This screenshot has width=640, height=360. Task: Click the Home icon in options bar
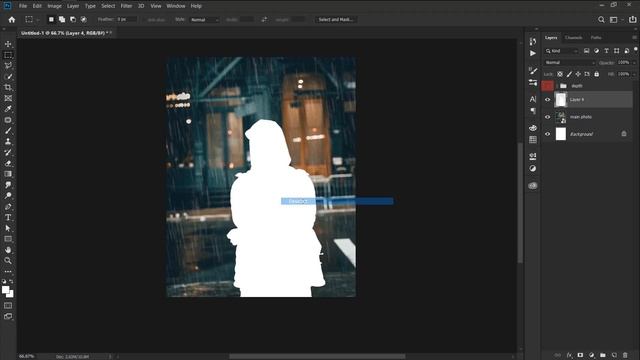[x=12, y=20]
